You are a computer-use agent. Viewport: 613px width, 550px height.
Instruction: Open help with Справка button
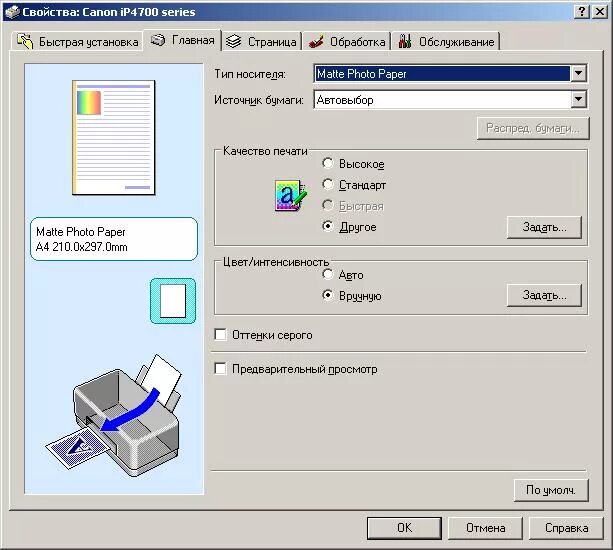(x=566, y=528)
